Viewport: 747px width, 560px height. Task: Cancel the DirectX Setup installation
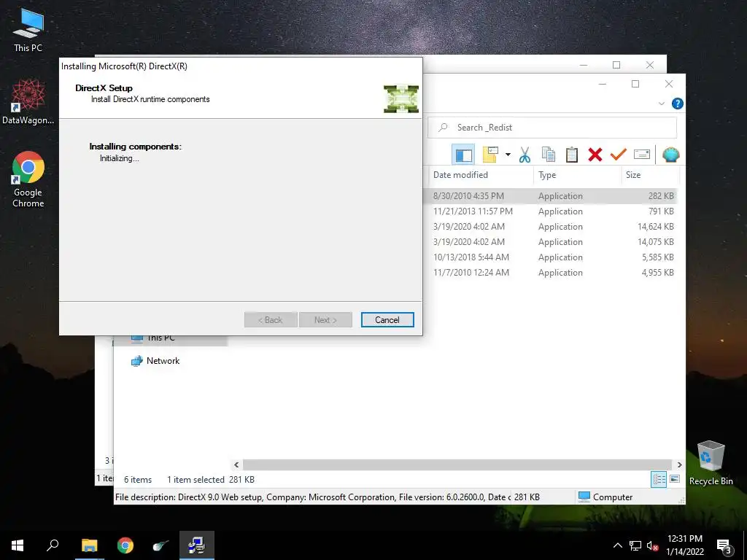pyautogui.click(x=387, y=320)
